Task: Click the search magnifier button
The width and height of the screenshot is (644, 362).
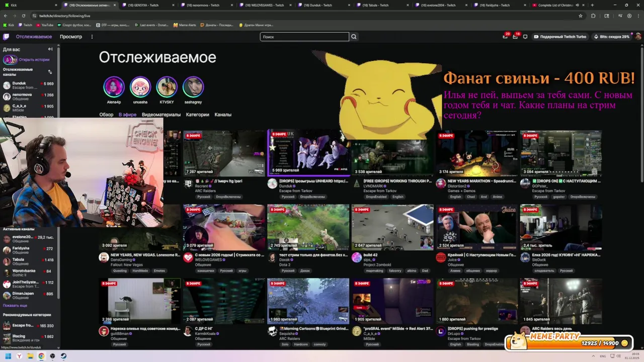Action: (354, 37)
